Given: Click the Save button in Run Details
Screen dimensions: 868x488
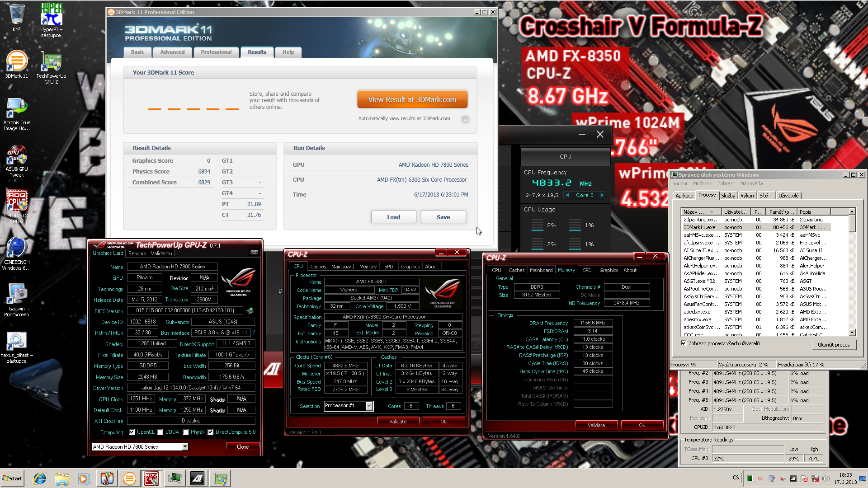Looking at the screenshot, I should coord(443,217).
